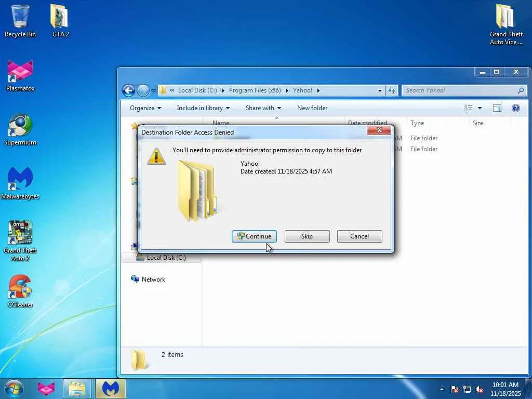The image size is (532, 399).
Task: Click Show desktop button at taskbar end
Action: coord(529,389)
